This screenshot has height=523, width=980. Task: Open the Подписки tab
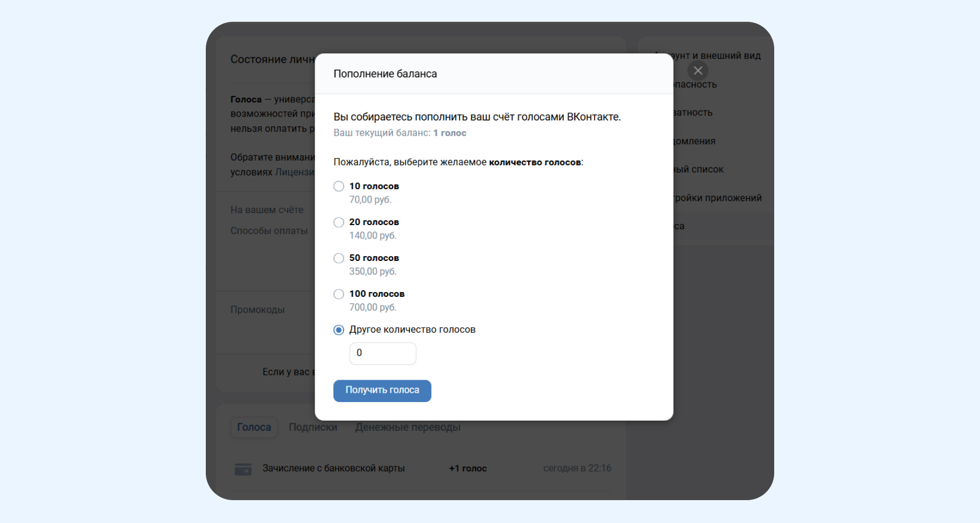(313, 428)
